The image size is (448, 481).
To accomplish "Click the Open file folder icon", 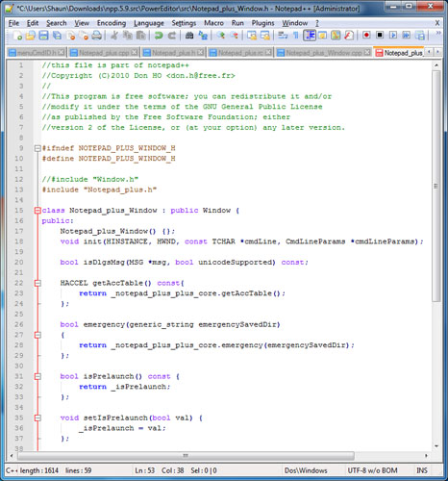I will click(30, 36).
